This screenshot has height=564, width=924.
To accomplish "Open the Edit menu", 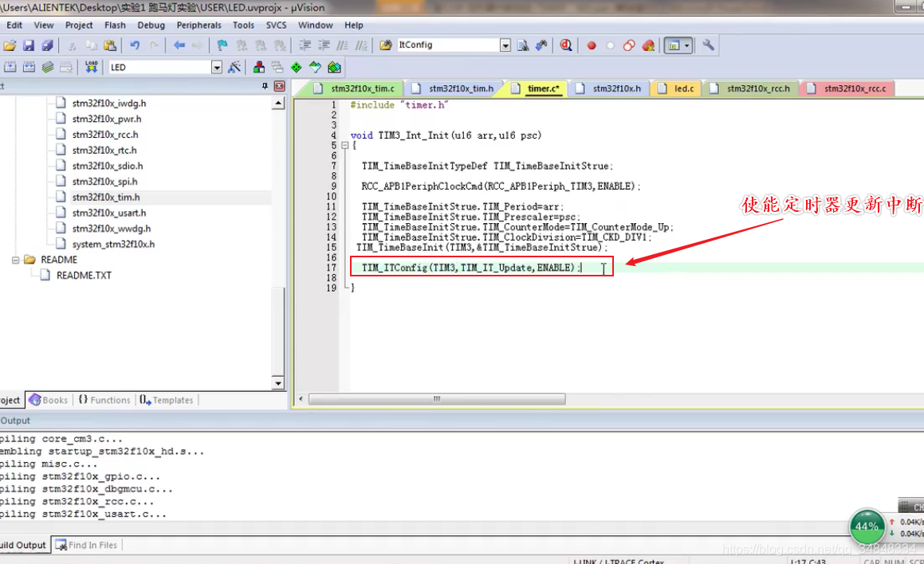I will (x=14, y=25).
